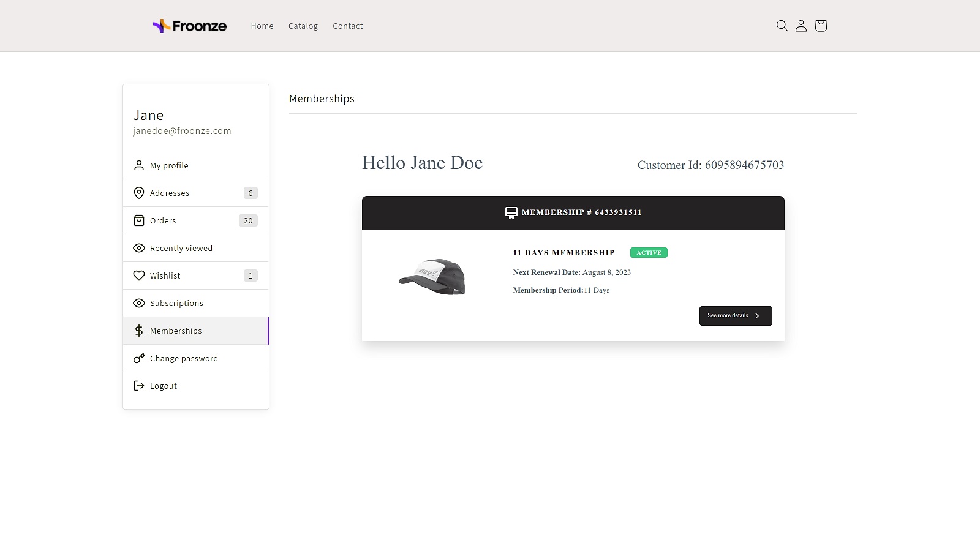Screen dimensions: 980x551
Task: Open My profile in sidebar
Action: [x=196, y=165]
